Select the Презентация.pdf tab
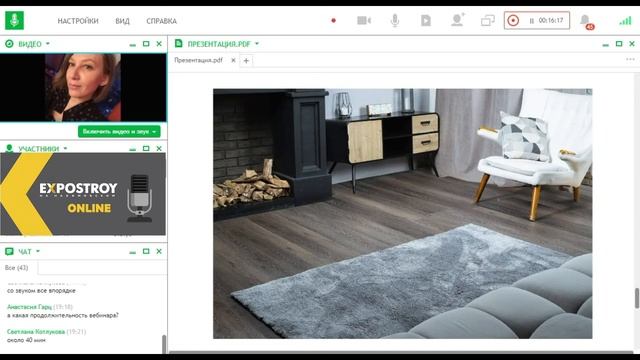 [198, 60]
